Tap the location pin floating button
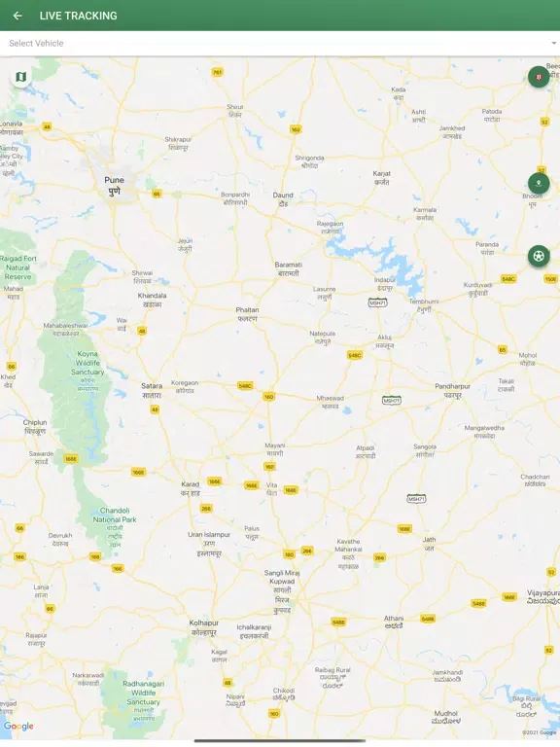This screenshot has width=560, height=747. pos(539,183)
